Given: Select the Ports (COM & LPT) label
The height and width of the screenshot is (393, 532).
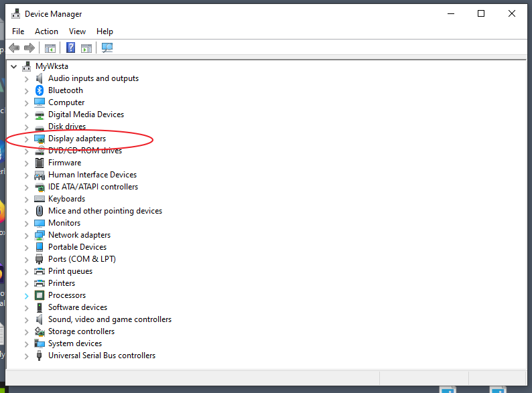Looking at the screenshot, I should click(82, 259).
